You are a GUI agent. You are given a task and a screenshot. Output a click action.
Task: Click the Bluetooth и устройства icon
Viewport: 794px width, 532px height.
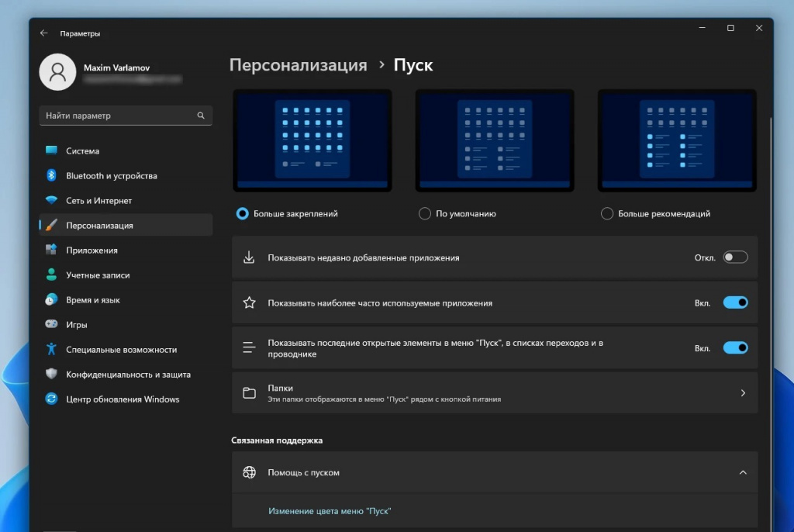[x=52, y=175]
